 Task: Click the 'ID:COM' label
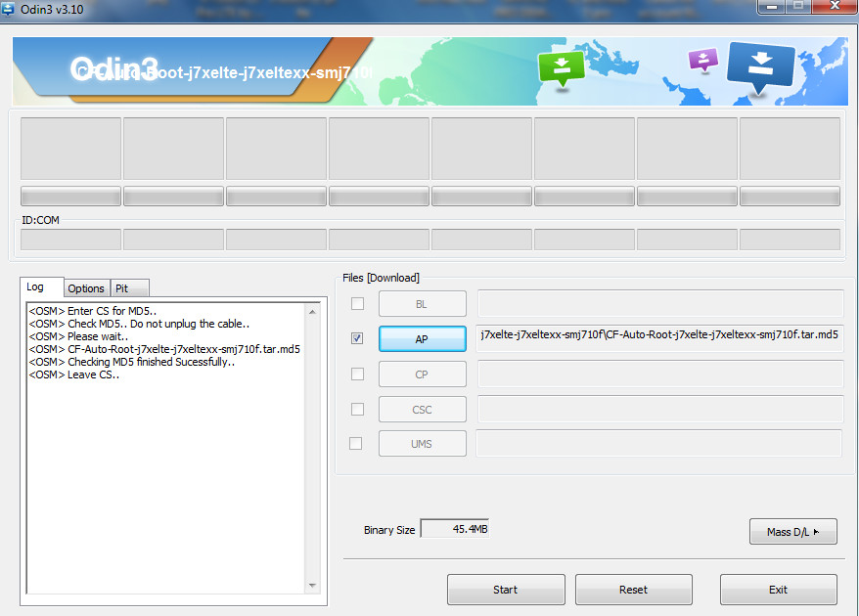pos(40,220)
